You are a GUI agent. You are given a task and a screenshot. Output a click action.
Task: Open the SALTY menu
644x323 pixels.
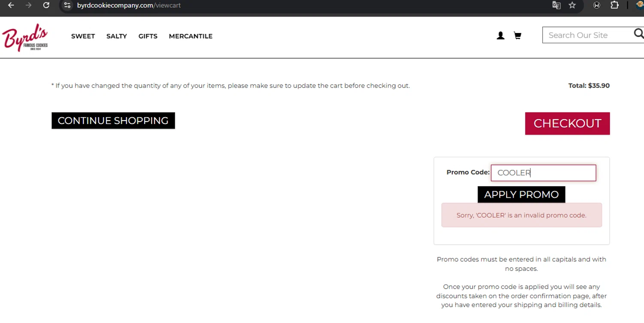116,36
